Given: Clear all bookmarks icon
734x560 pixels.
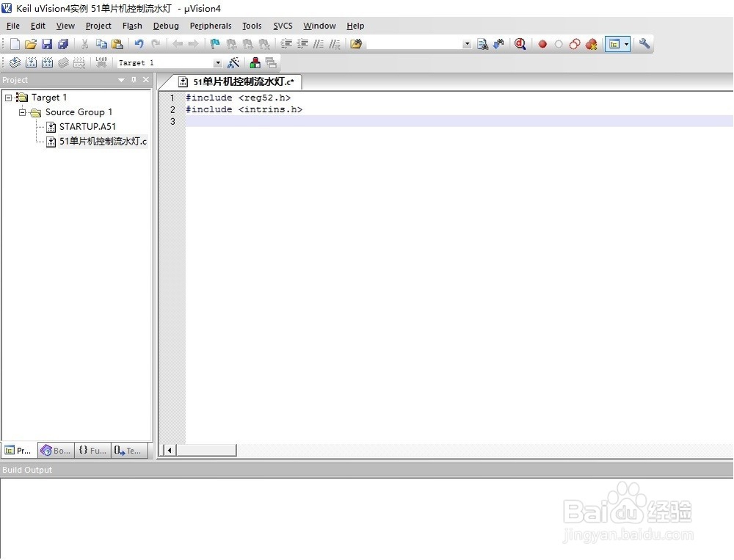Looking at the screenshot, I should (264, 44).
